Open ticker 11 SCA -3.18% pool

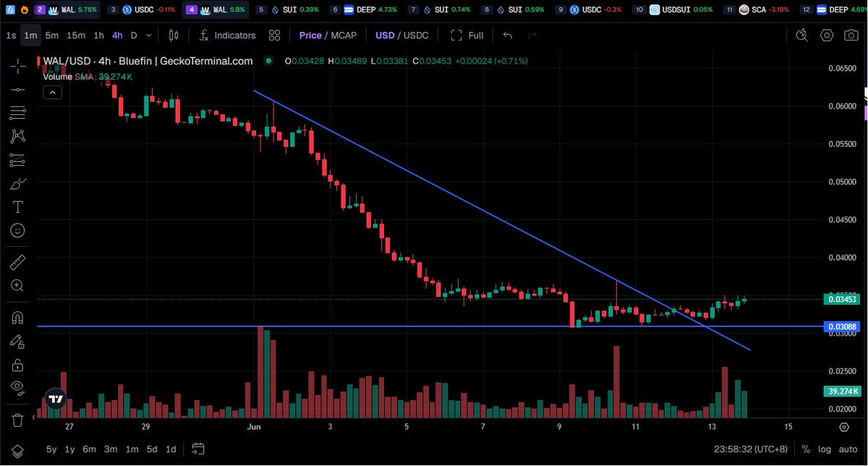point(758,10)
